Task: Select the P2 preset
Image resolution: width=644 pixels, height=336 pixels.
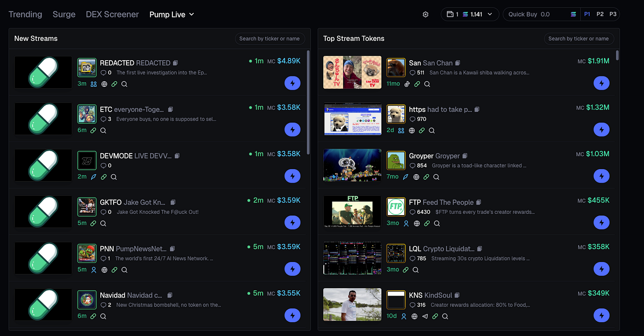Action: (600, 14)
